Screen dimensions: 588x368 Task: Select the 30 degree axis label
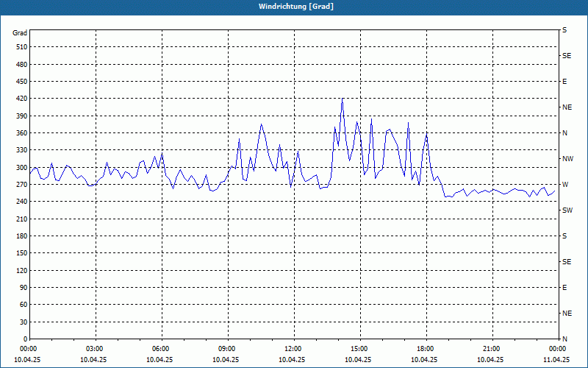click(24, 322)
